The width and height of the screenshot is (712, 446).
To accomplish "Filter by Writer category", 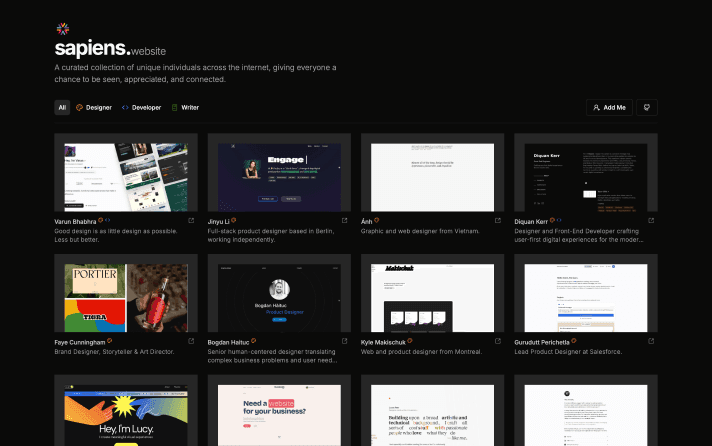I will tap(185, 108).
